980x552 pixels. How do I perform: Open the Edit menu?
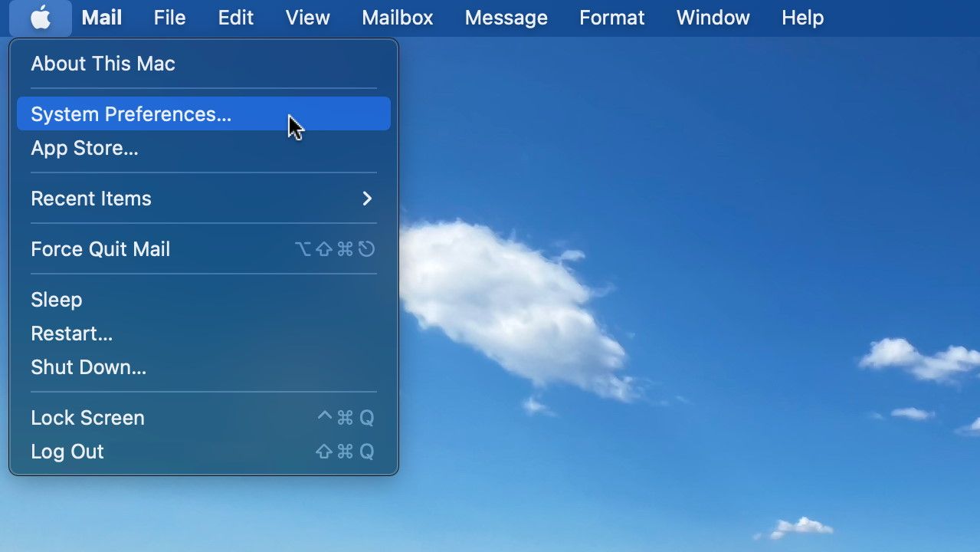point(235,18)
